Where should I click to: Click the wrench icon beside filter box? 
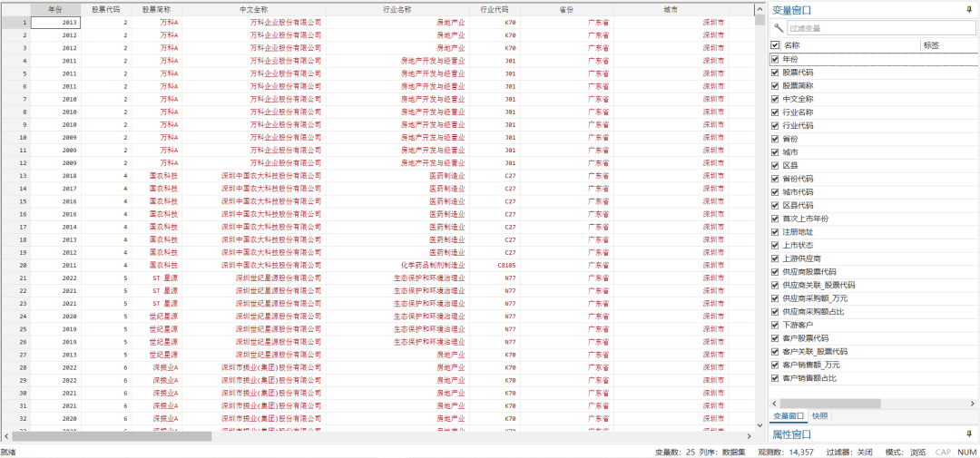tap(779, 27)
